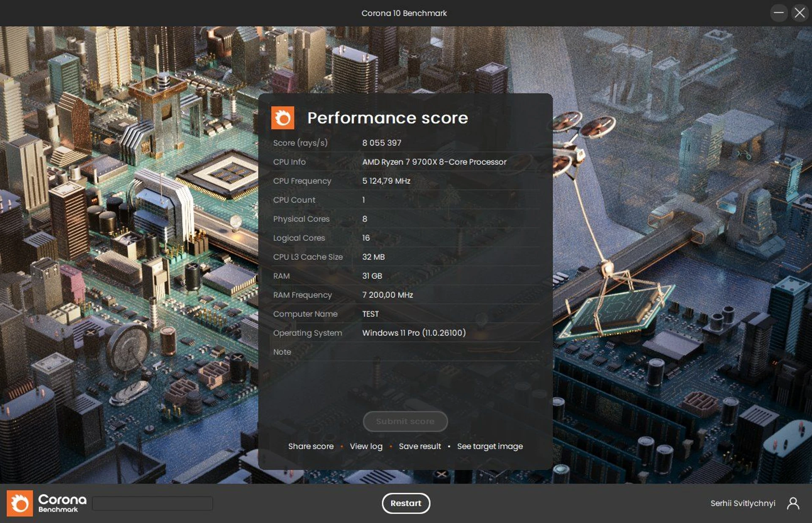Open the See target image link
The width and height of the screenshot is (812, 523).
[x=490, y=446]
